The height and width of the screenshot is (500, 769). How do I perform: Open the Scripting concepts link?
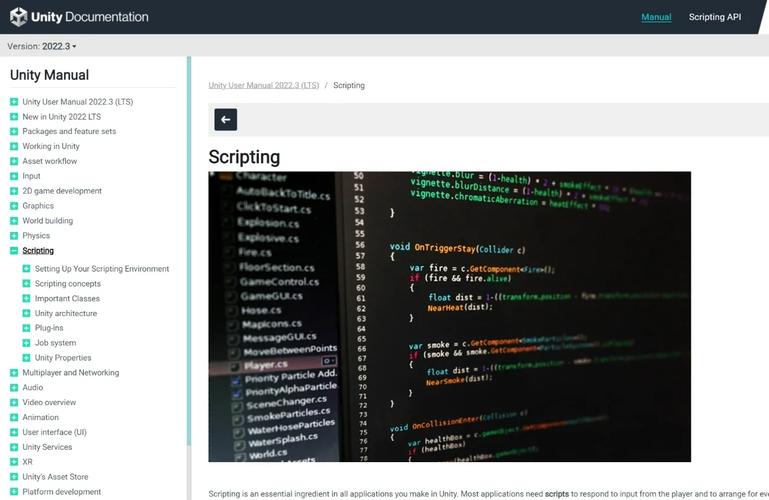(x=68, y=283)
